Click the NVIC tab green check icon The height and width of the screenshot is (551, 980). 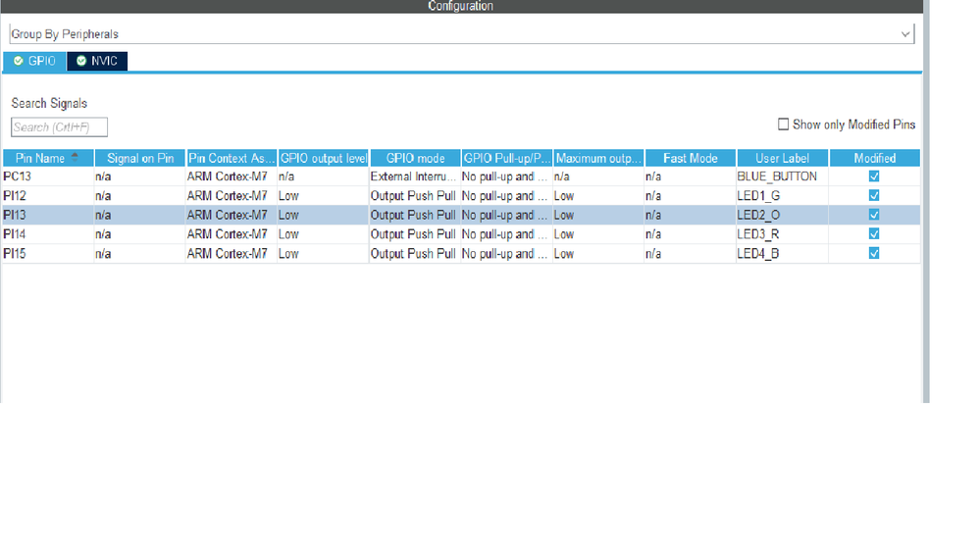pyautogui.click(x=81, y=61)
